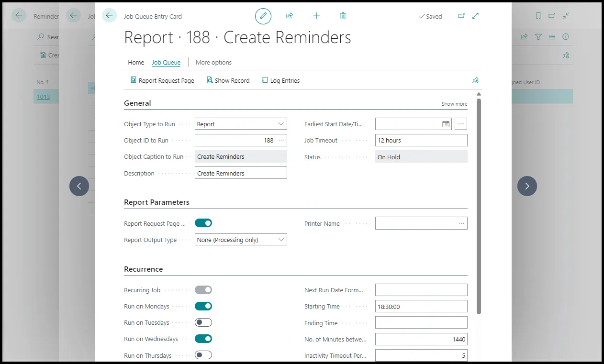Click the expand full-screen arrows icon
The width and height of the screenshot is (604, 364).
click(x=475, y=16)
